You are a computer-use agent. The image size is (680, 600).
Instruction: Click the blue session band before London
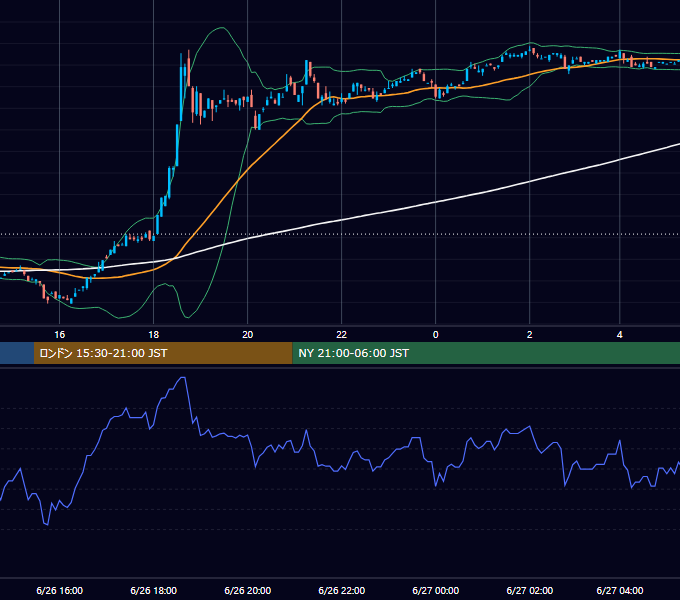[17, 353]
